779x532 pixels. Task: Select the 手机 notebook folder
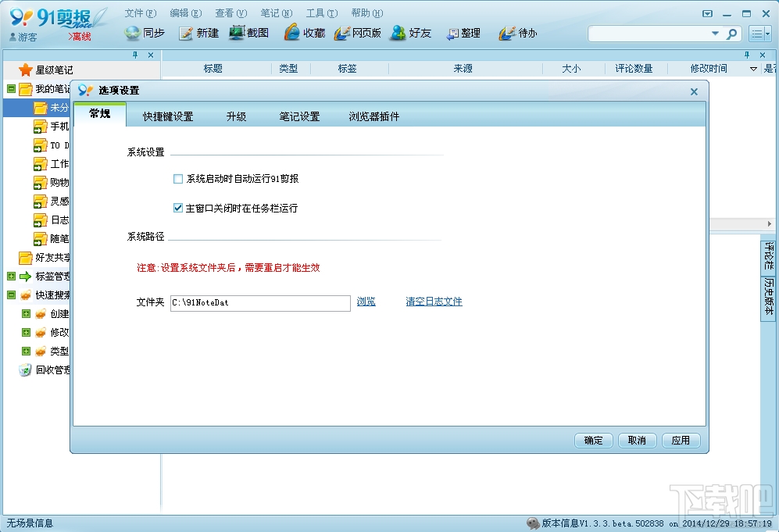pos(51,127)
